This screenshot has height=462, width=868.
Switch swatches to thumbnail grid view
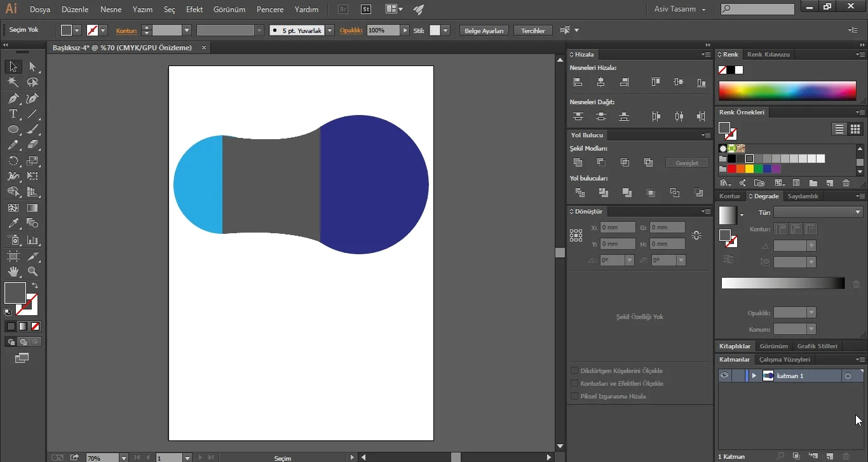point(855,129)
